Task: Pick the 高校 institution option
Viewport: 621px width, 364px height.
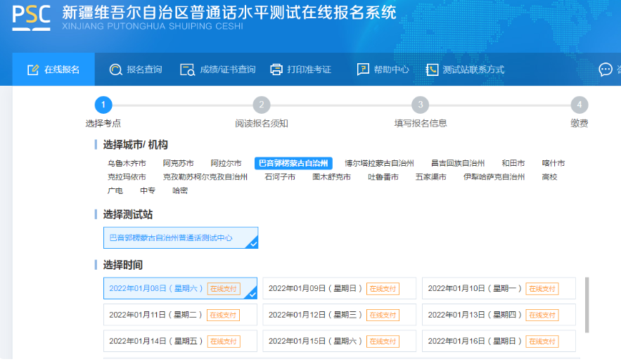Action: click(x=549, y=177)
